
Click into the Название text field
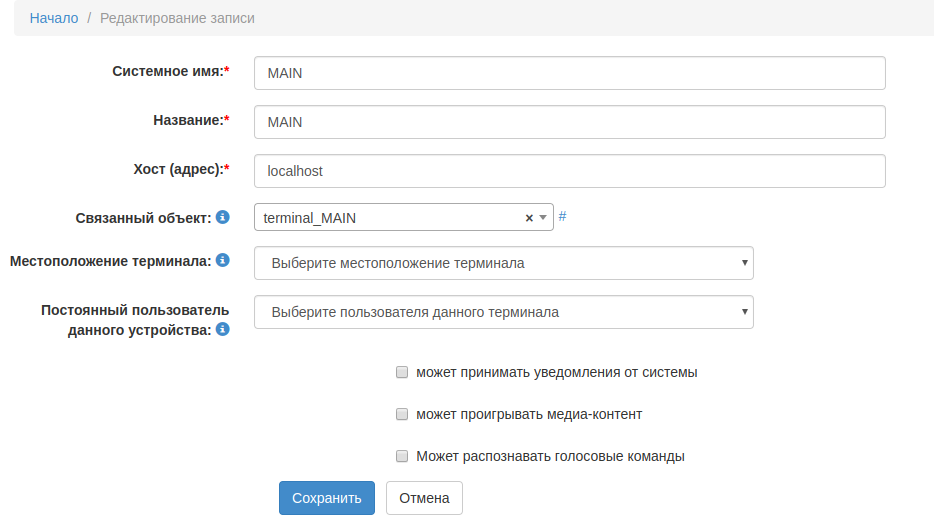[570, 122]
